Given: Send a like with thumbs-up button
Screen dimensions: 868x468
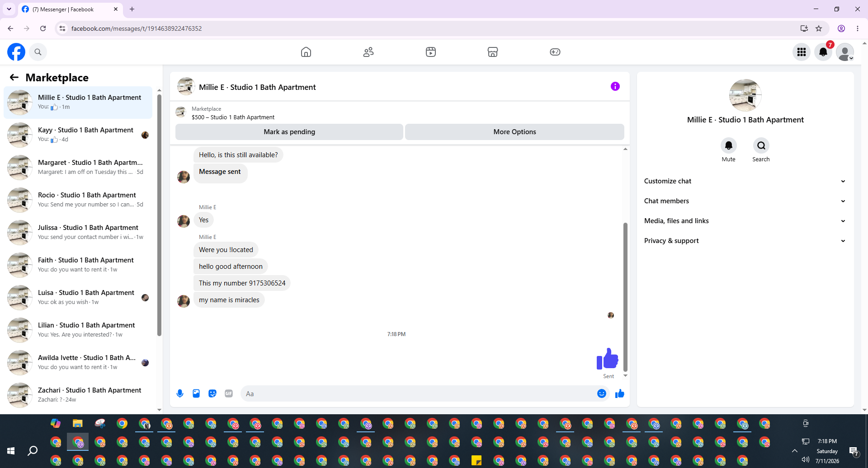Looking at the screenshot, I should pos(620,393).
